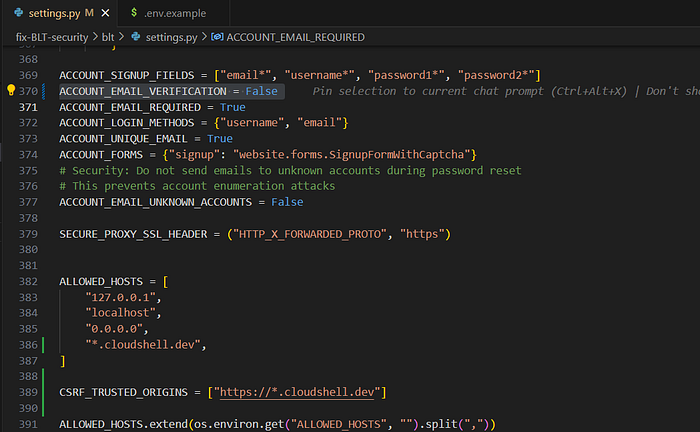Click the HTTP_X_FORWARDED_PROTO string
Image resolution: width=700 pixels, height=432 pixels.
pyautogui.click(x=310, y=234)
